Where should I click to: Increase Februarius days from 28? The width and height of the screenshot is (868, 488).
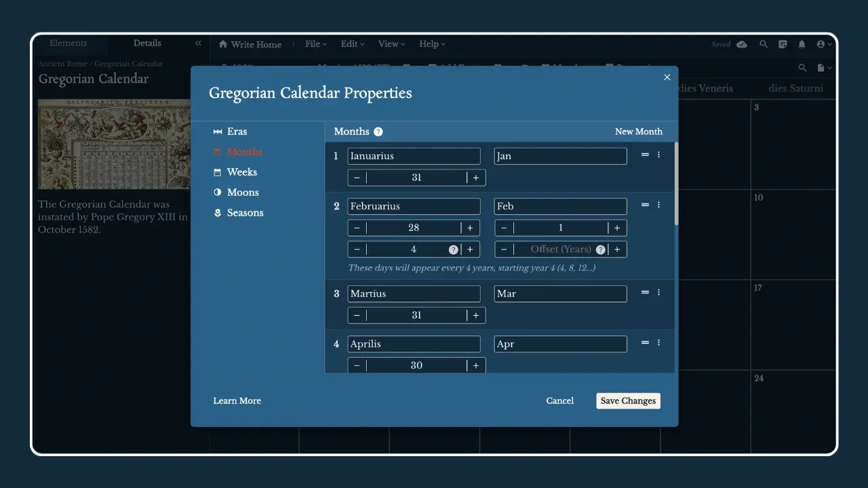[x=470, y=228]
